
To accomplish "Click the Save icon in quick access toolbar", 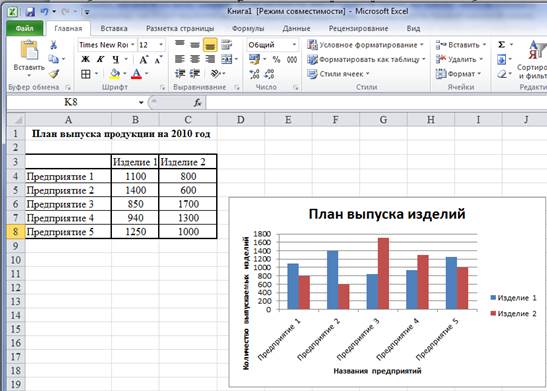I will [30, 12].
